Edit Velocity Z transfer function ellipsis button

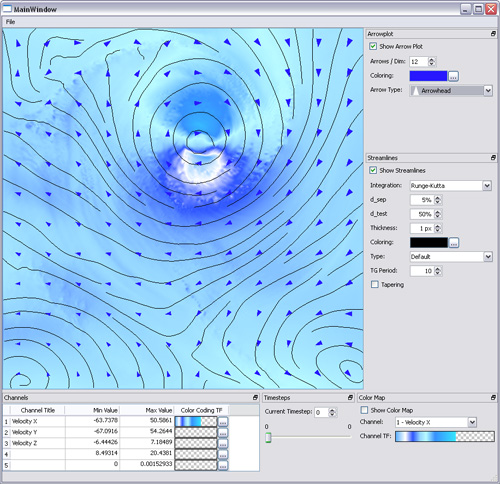223,443
